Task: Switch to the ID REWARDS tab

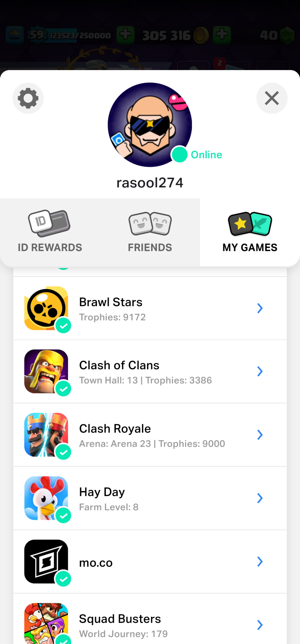Action: pyautogui.click(x=50, y=232)
